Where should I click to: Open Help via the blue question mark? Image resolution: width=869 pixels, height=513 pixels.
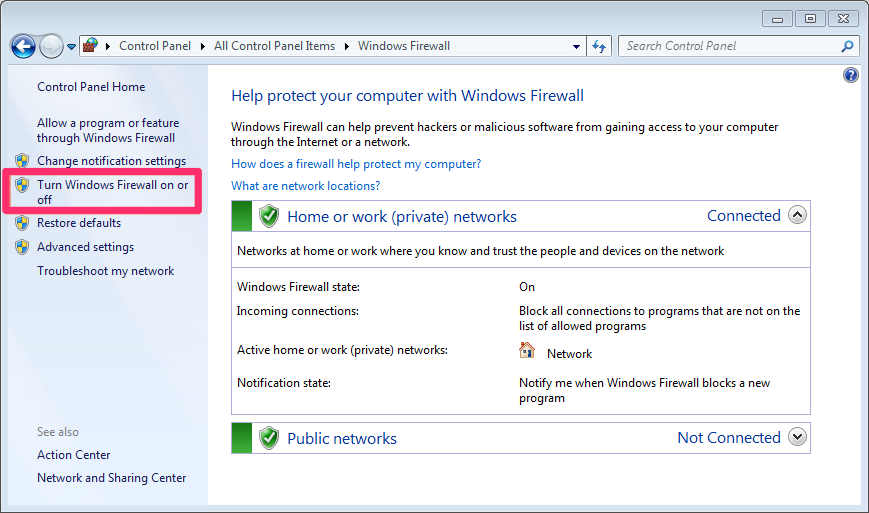[x=850, y=75]
